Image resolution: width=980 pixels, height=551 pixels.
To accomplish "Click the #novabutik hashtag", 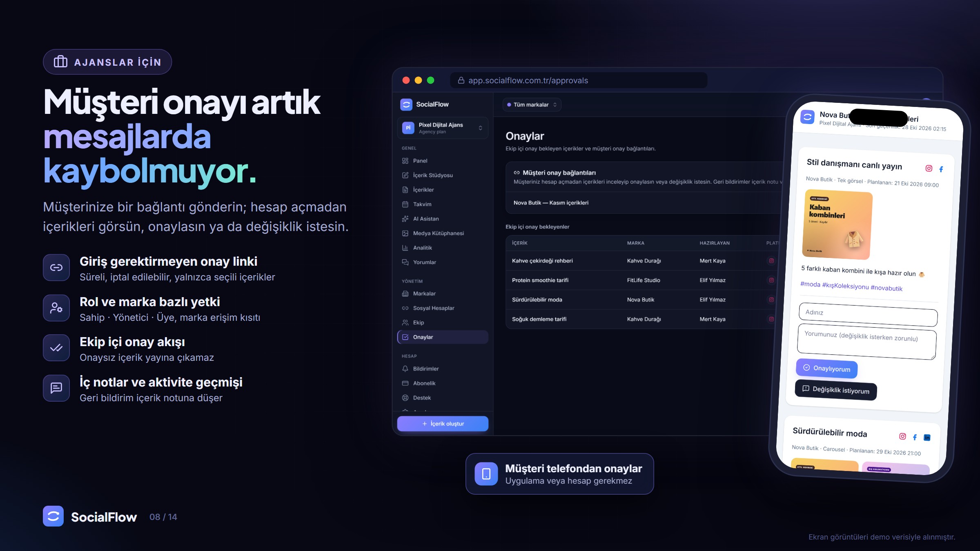I will [x=886, y=288].
